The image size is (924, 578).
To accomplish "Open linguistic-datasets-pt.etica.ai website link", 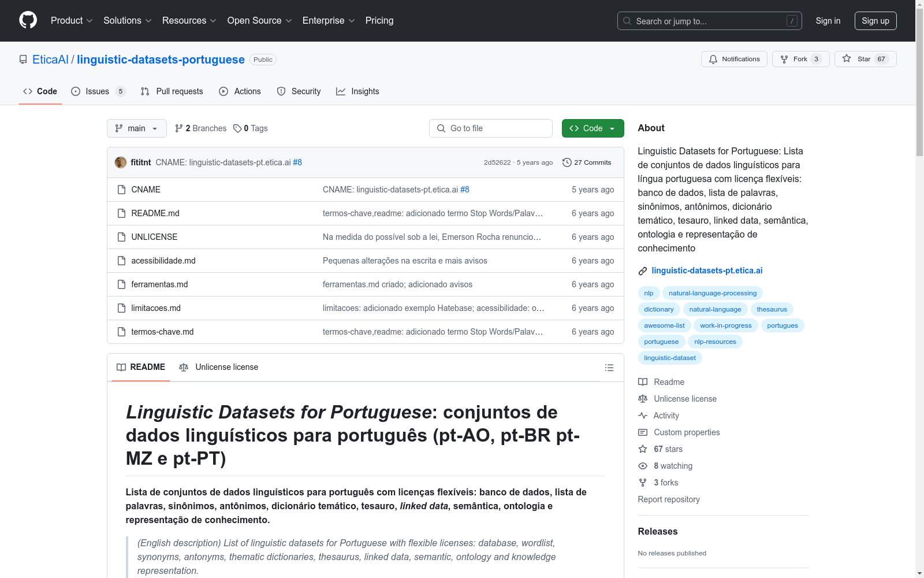I will click(x=707, y=271).
